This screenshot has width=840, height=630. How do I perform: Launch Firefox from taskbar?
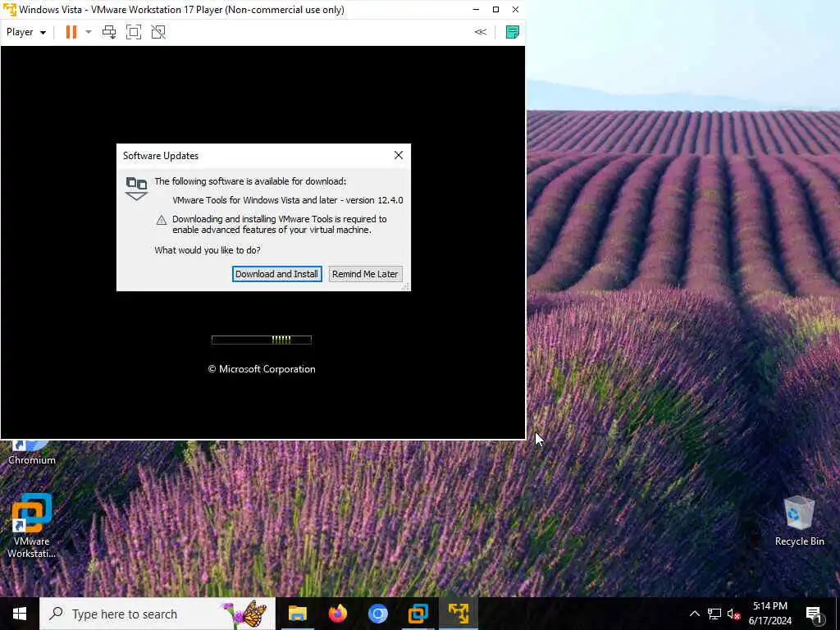pos(337,614)
